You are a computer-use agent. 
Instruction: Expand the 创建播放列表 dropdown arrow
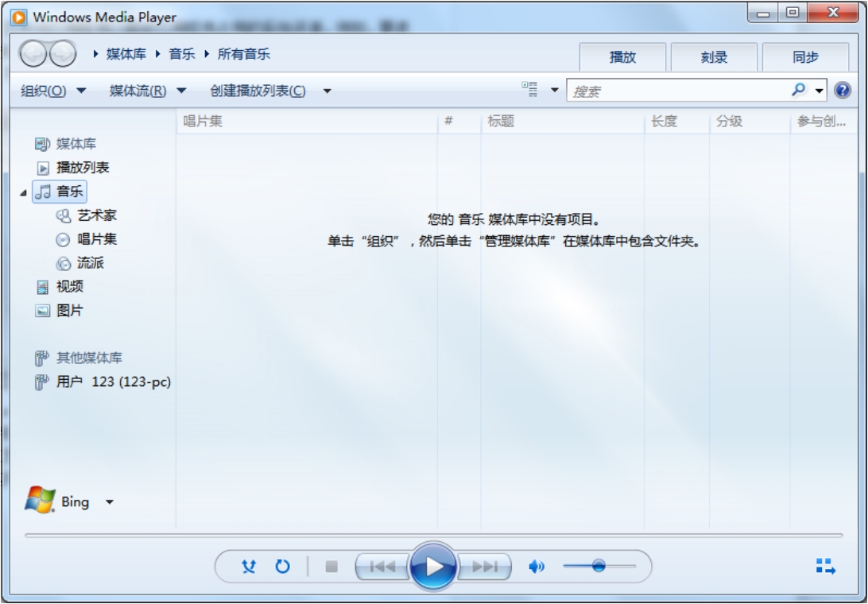(327, 91)
